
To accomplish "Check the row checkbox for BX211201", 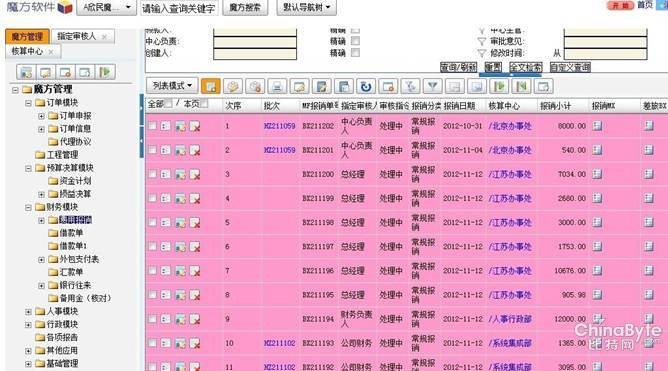I will click(152, 150).
